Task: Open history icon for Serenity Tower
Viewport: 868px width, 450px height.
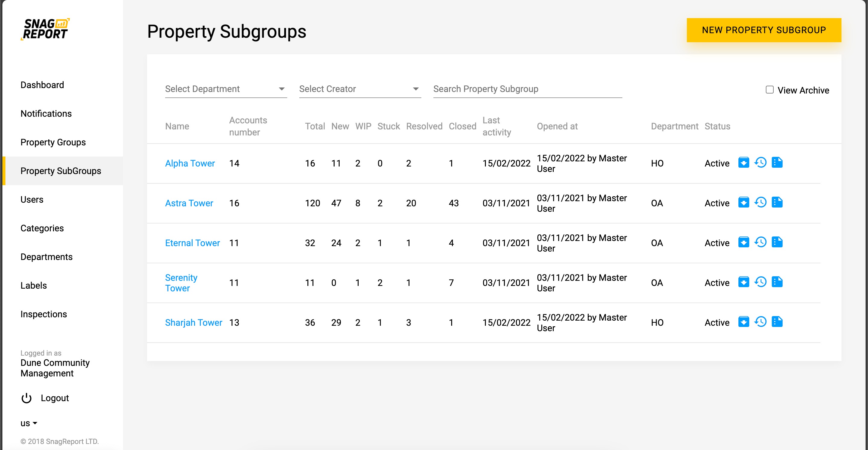Action: click(x=760, y=282)
